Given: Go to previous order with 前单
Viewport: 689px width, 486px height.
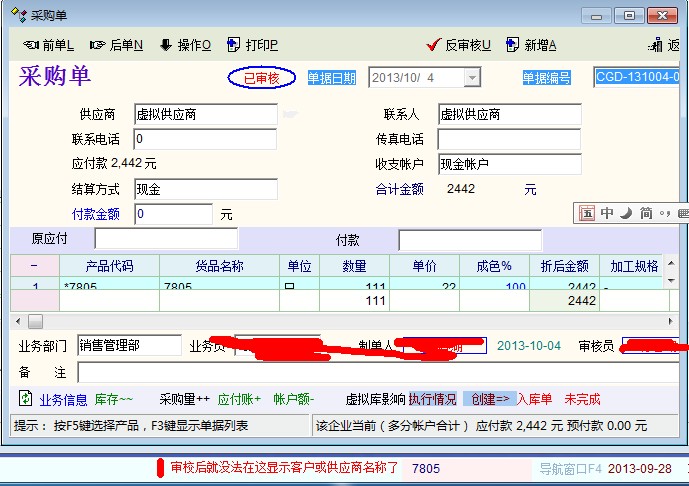Looking at the screenshot, I should [48, 45].
